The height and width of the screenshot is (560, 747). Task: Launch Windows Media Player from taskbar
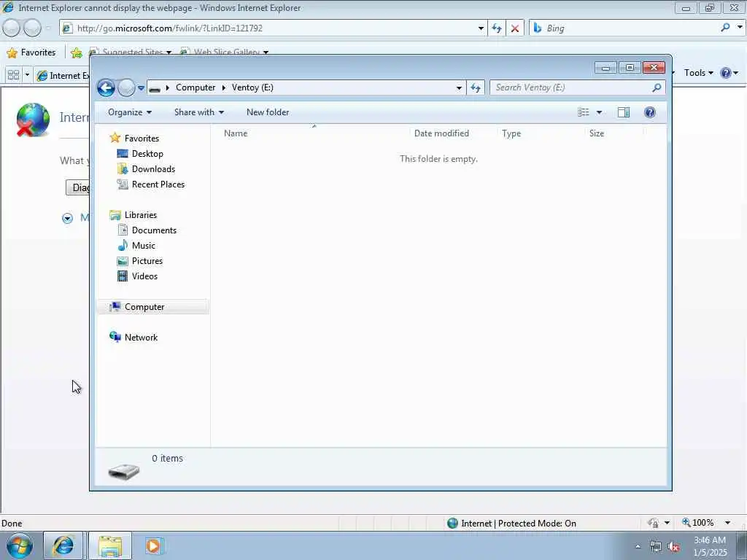click(x=153, y=545)
